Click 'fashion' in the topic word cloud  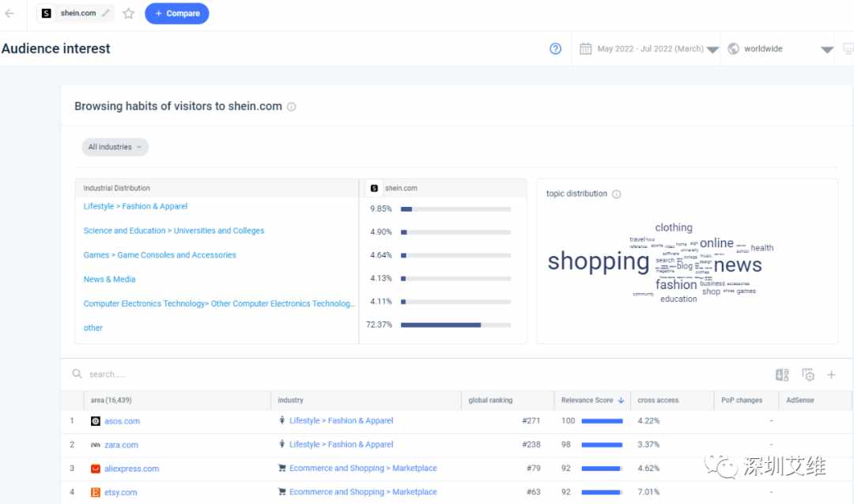(676, 284)
